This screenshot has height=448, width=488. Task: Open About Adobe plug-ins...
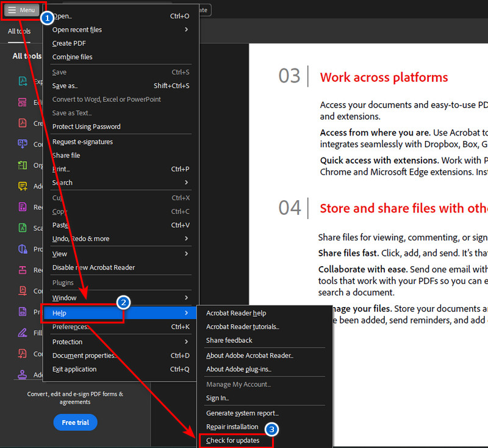[265, 369]
